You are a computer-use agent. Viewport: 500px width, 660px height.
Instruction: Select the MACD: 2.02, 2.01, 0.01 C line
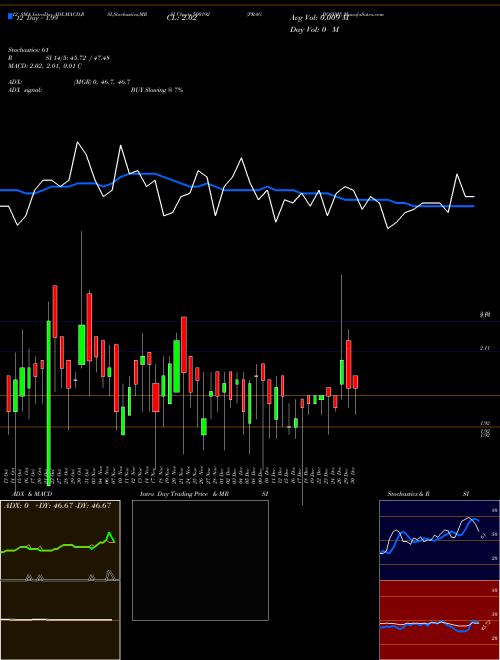[45, 66]
